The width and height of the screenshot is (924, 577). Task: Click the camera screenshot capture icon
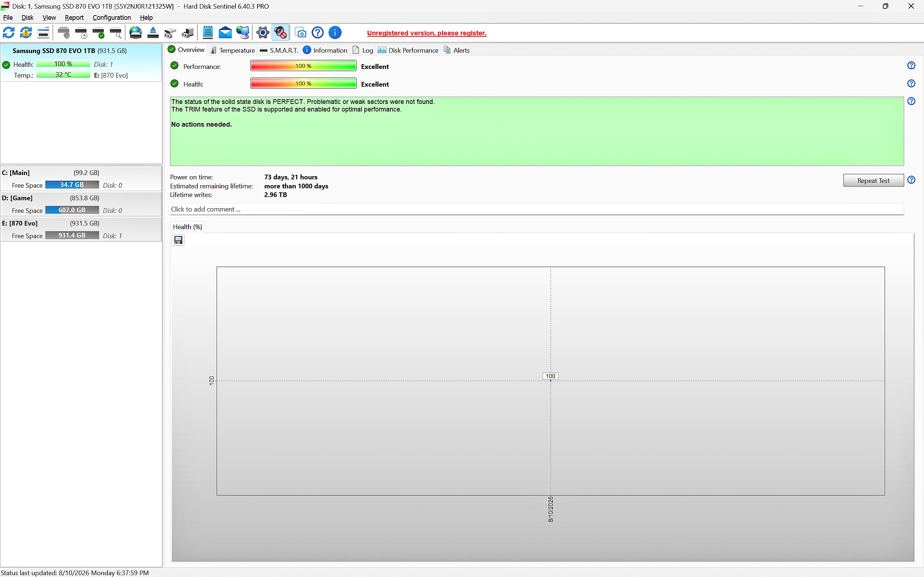(300, 33)
